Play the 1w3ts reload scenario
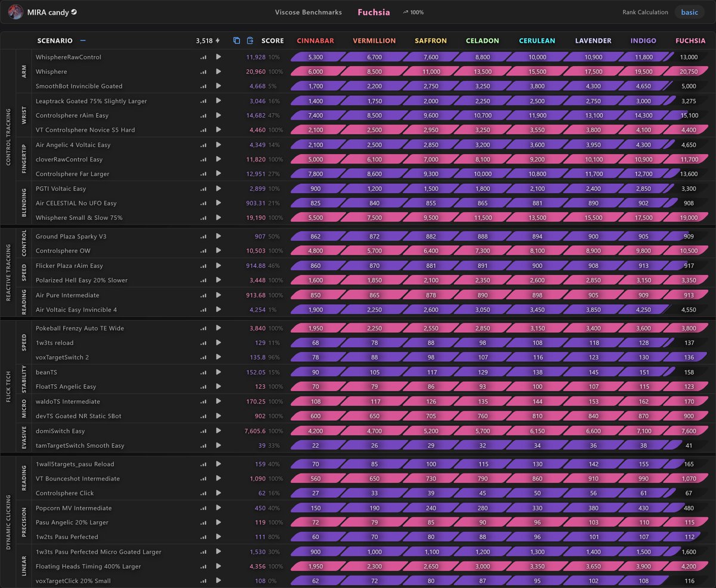 tap(218, 343)
